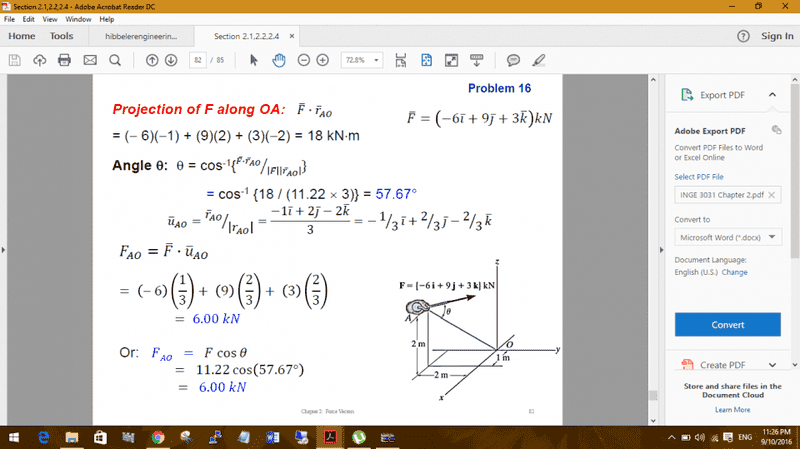Expand the Create PDF panel
The height and width of the screenshot is (449, 800).
click(771, 365)
